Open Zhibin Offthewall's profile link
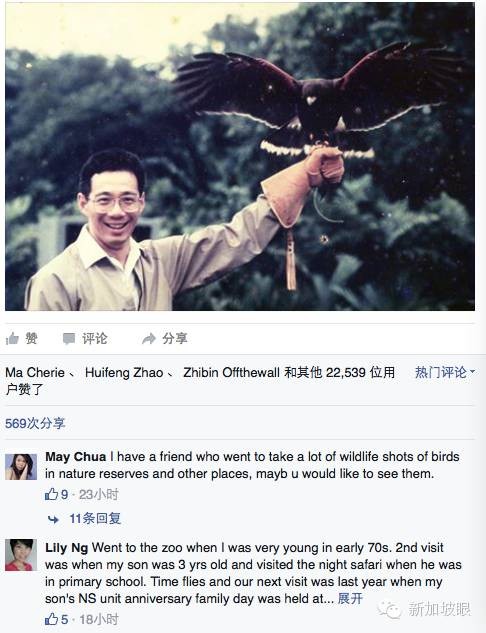Viewport: 486px width, 633px height. (231, 372)
